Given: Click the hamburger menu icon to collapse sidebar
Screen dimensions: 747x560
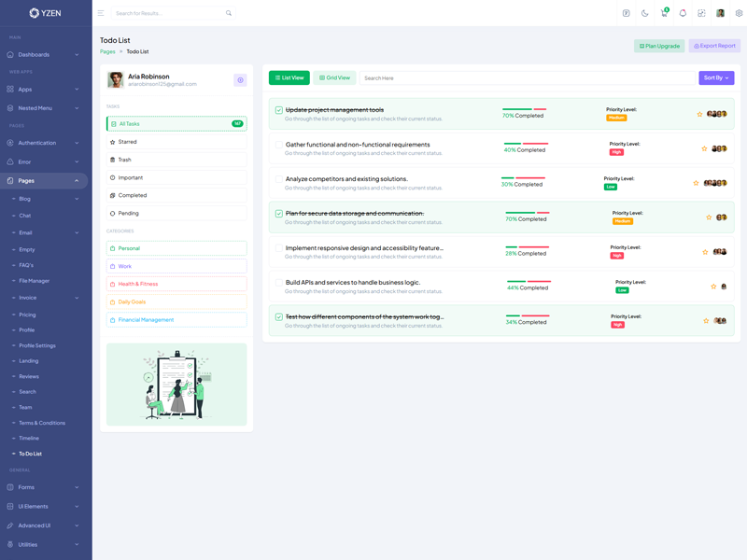Looking at the screenshot, I should (x=101, y=13).
